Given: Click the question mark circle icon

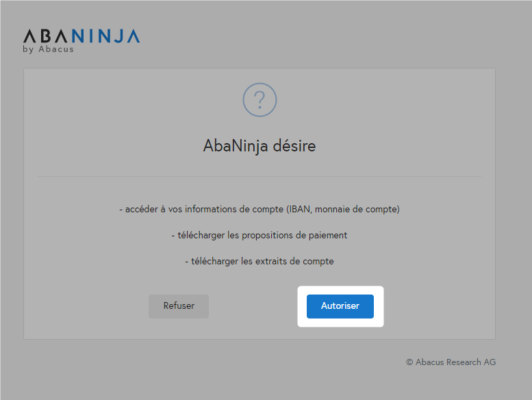Looking at the screenshot, I should click(x=259, y=100).
